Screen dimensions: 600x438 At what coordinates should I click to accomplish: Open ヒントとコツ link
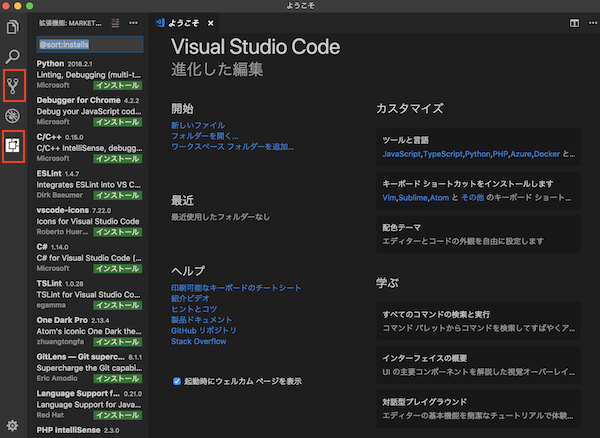tap(194, 309)
